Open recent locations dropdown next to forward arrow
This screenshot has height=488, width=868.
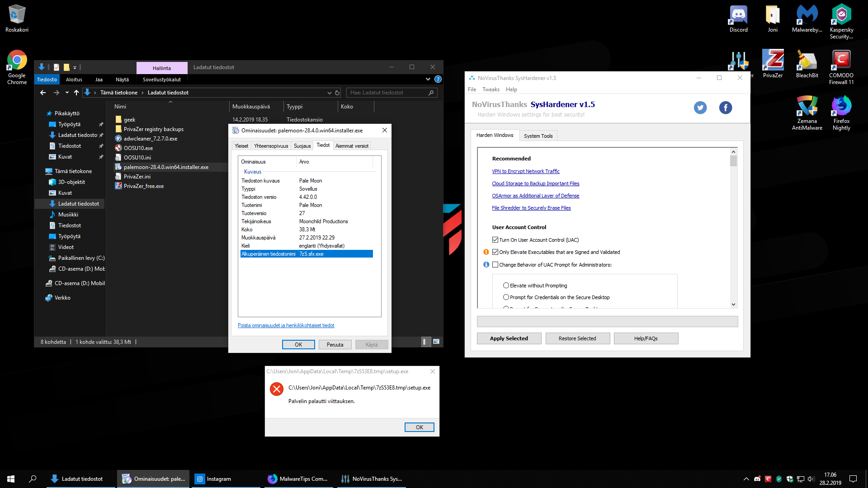[x=67, y=93]
